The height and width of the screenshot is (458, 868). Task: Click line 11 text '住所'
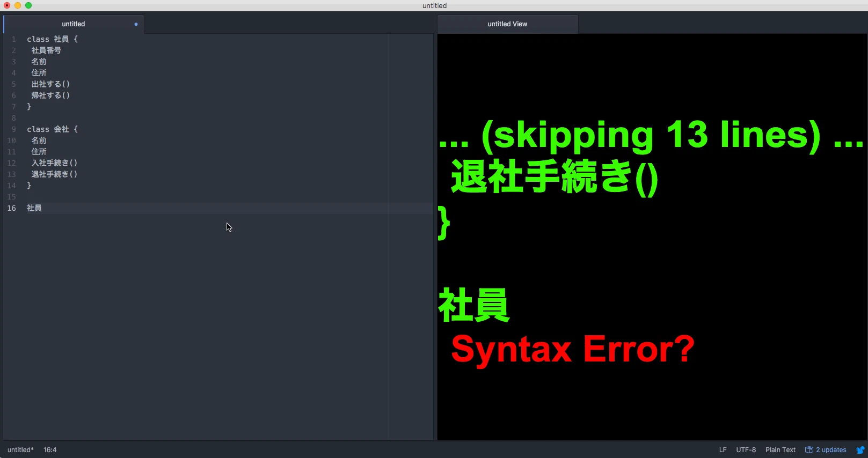[x=39, y=152]
